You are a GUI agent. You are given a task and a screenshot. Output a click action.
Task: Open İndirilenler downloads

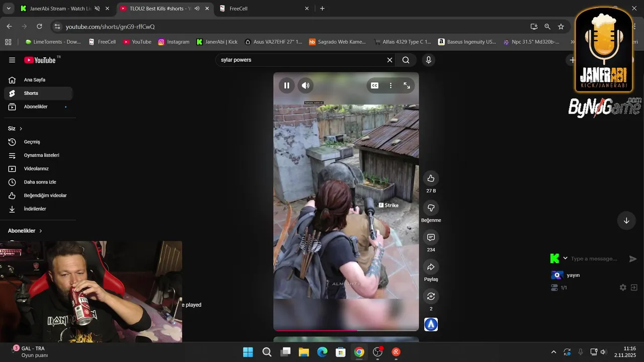click(x=38, y=209)
